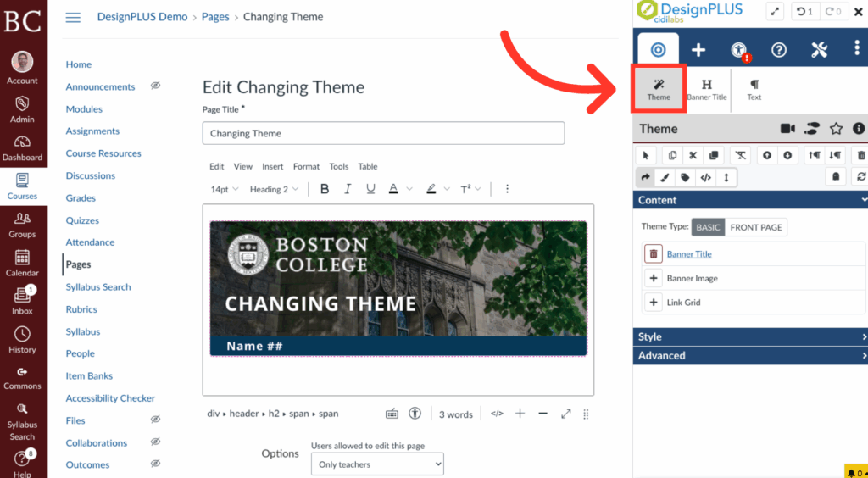Click the select-element cursor tool
This screenshot has width=868, height=478.
pos(646,155)
